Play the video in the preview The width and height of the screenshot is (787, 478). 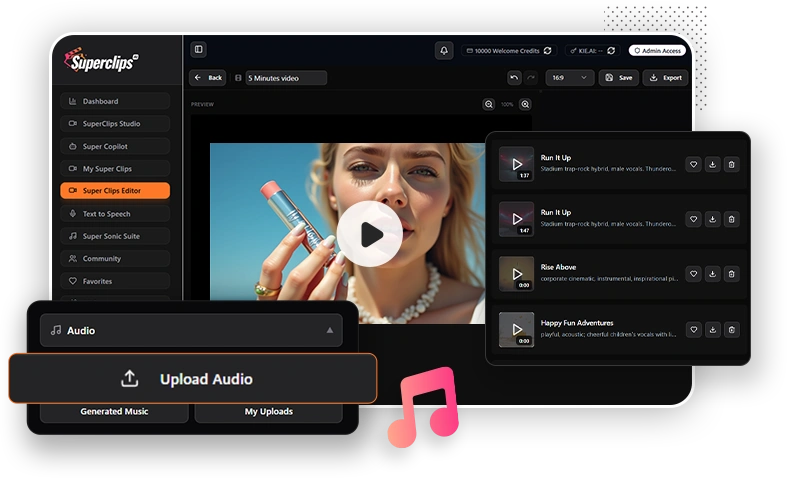pyautogui.click(x=369, y=234)
